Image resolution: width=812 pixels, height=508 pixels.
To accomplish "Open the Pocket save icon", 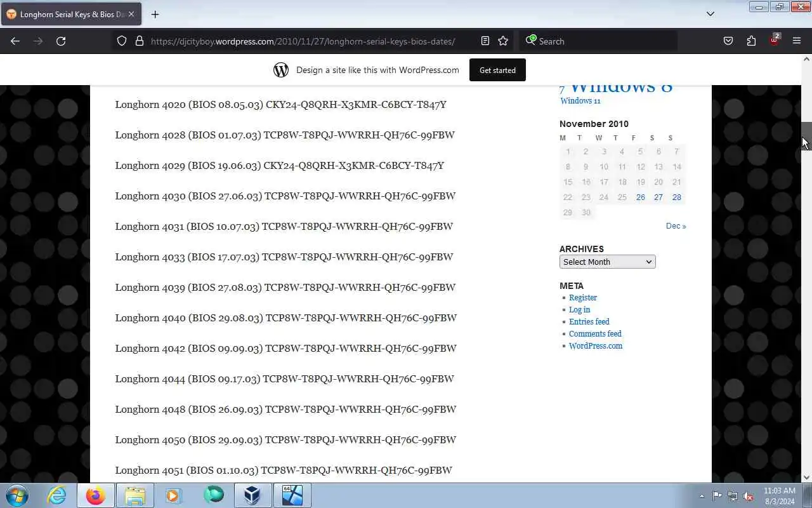I will click(728, 41).
